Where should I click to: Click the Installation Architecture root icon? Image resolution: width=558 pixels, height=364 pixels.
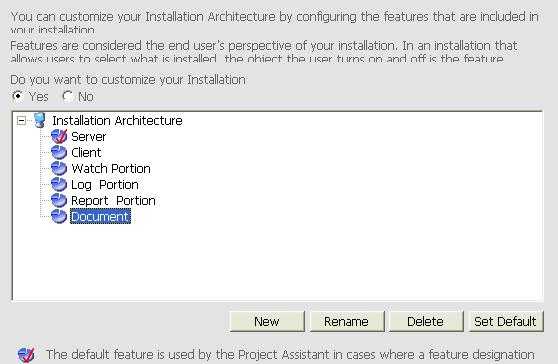(40, 120)
